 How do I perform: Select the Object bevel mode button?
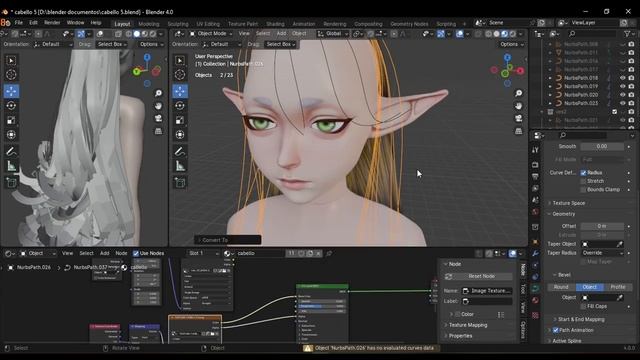(589, 287)
